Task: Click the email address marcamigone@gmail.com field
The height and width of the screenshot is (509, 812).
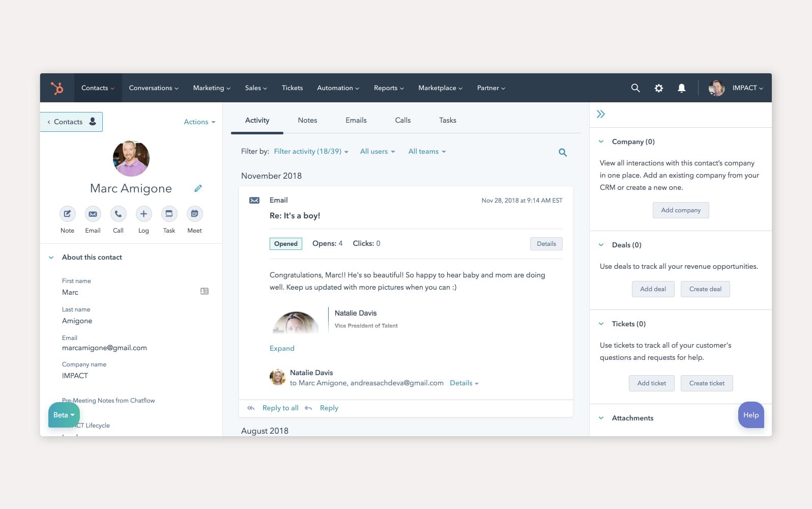Action: (104, 348)
